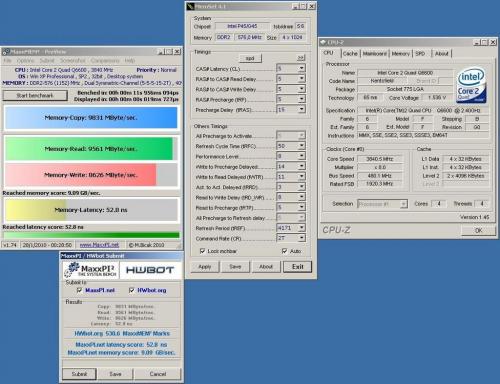Open the Write to Precharge Delayed dropdown
Viewport: 500px width, 384px height.
click(301, 166)
